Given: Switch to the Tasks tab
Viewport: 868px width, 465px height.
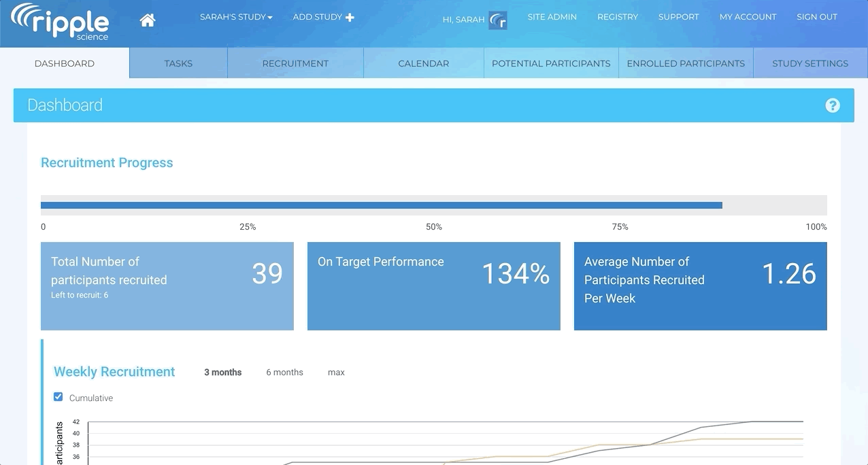Looking at the screenshot, I should (178, 63).
